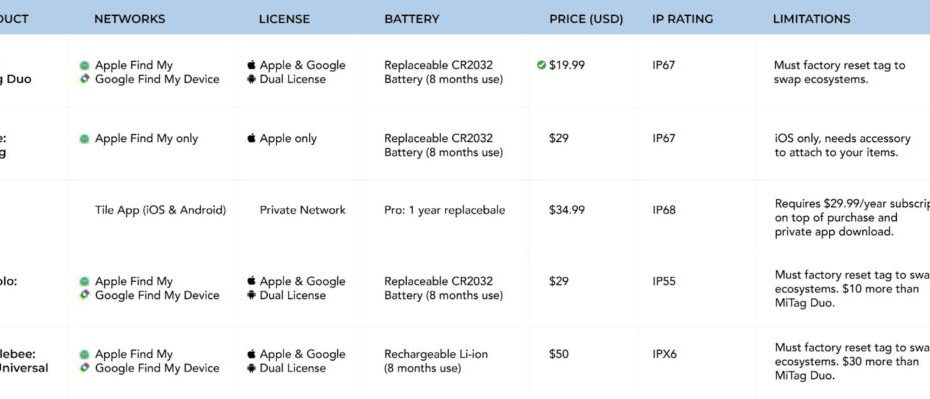Click Google Find My Device icon, first row
930x399 pixels.
pyautogui.click(x=84, y=79)
